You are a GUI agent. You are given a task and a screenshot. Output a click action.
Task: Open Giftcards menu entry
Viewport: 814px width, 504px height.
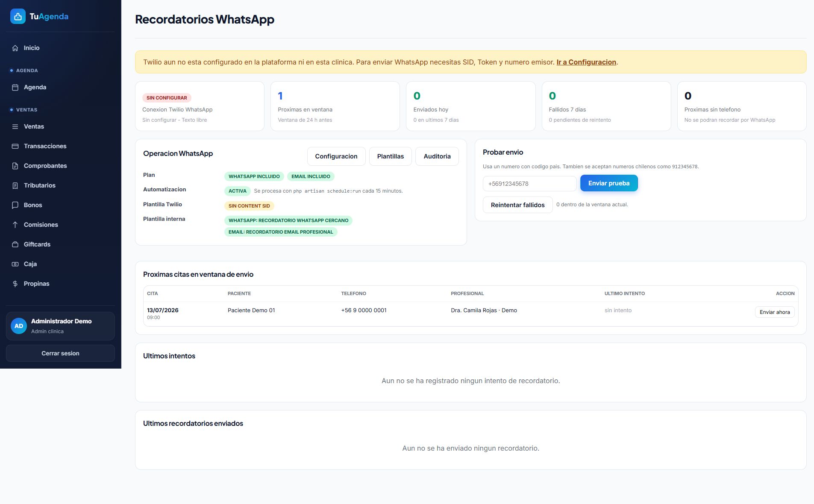(60, 244)
